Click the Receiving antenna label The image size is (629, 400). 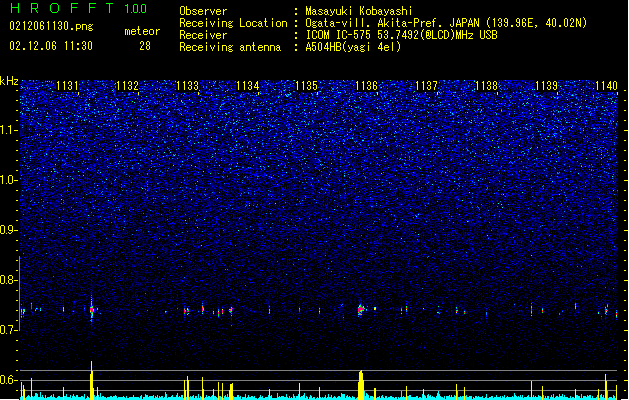pos(230,47)
